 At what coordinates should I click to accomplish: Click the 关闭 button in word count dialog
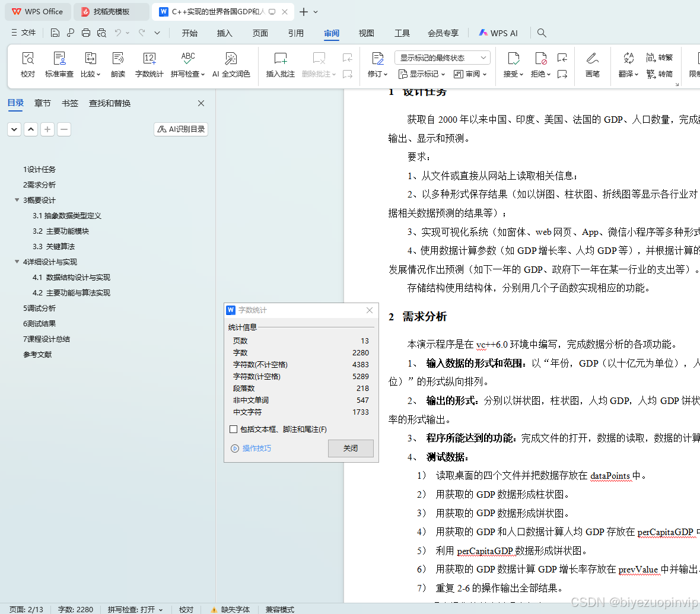point(351,448)
